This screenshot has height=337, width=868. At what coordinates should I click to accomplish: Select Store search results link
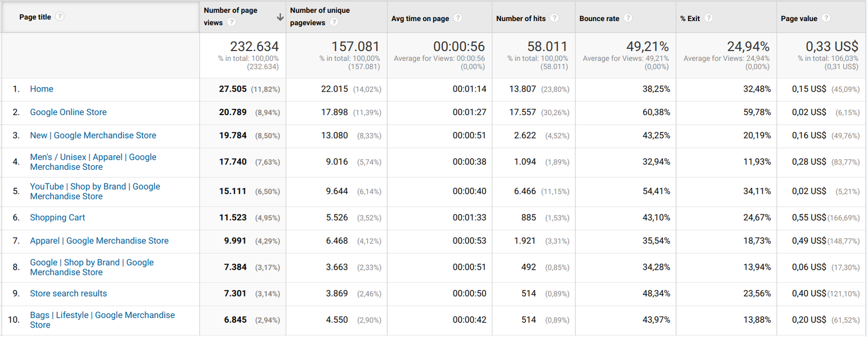[x=68, y=293]
